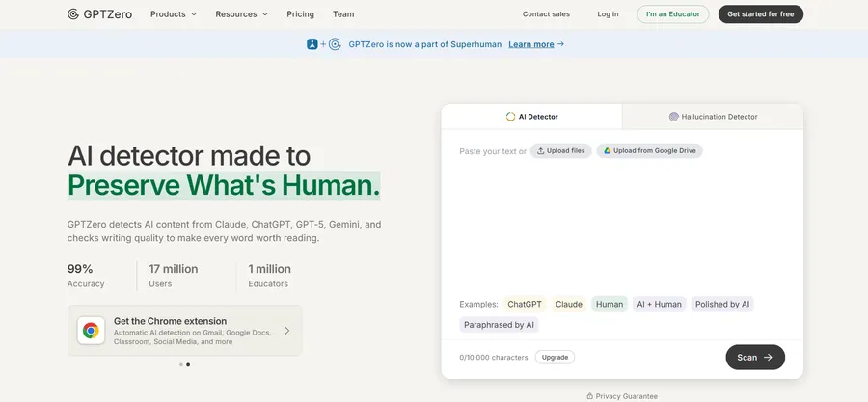Choose the Paraphrased by AI example

499,325
